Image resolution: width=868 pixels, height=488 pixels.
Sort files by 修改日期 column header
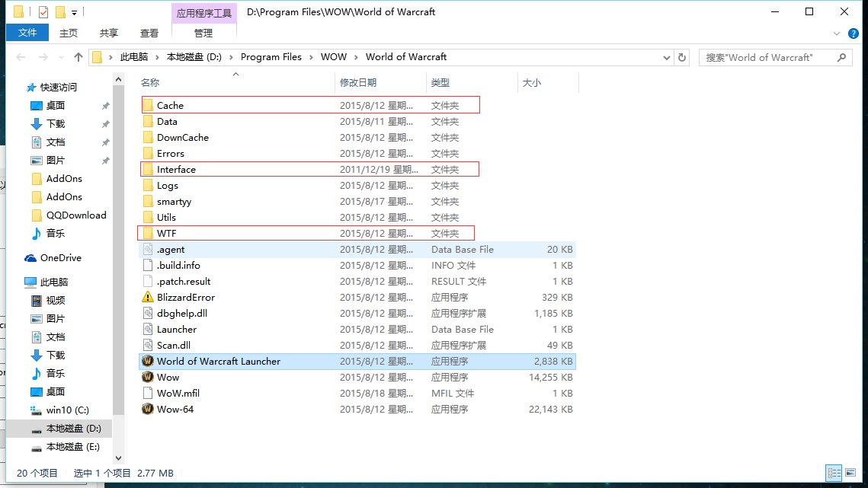point(358,82)
